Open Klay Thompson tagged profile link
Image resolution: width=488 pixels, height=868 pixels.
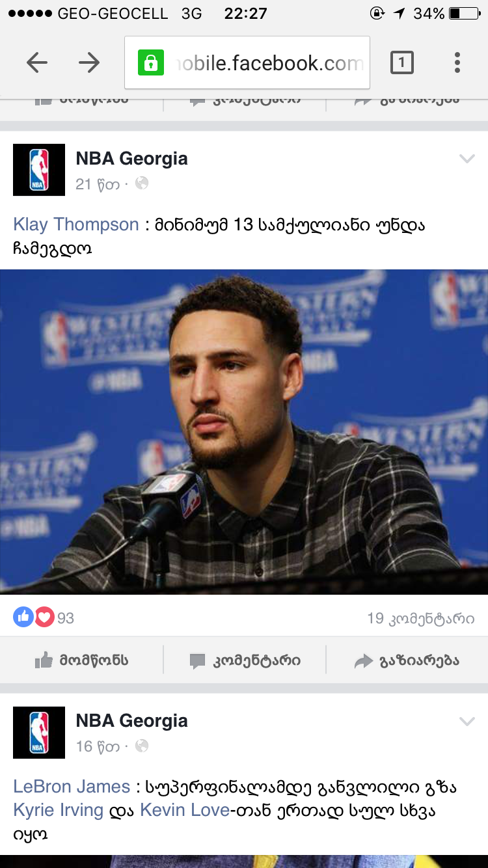point(76,224)
